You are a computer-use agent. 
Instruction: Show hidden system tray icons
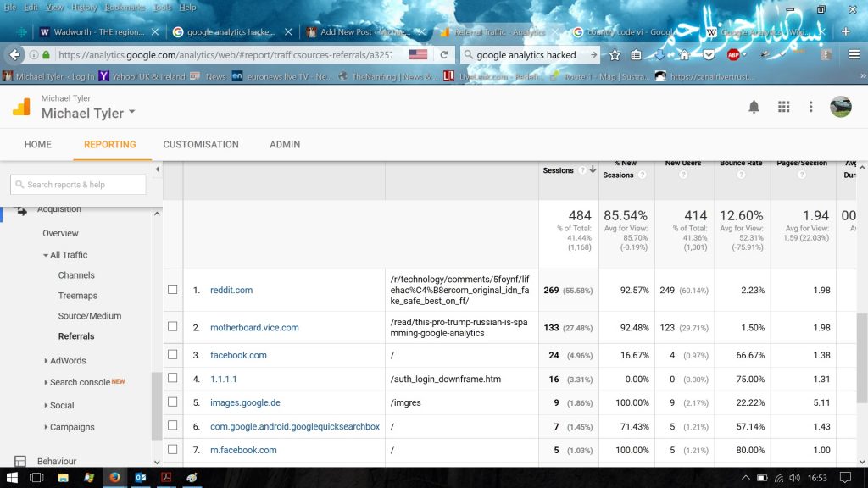746,478
